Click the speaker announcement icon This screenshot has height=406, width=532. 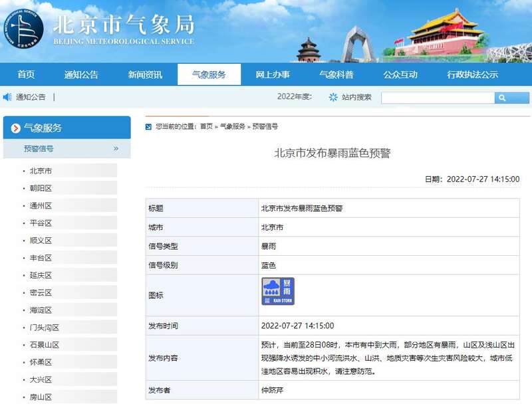click(7, 97)
